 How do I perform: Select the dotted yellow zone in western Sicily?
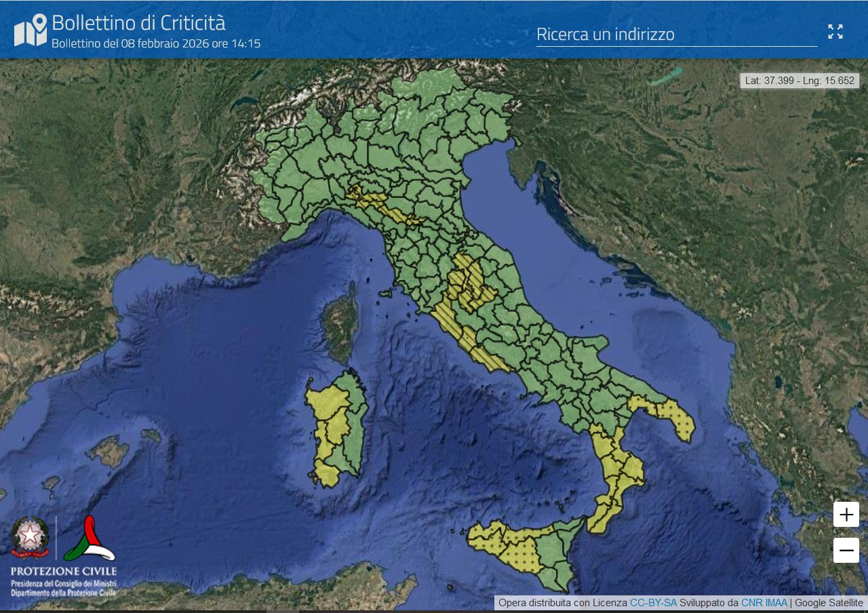coord(505,545)
